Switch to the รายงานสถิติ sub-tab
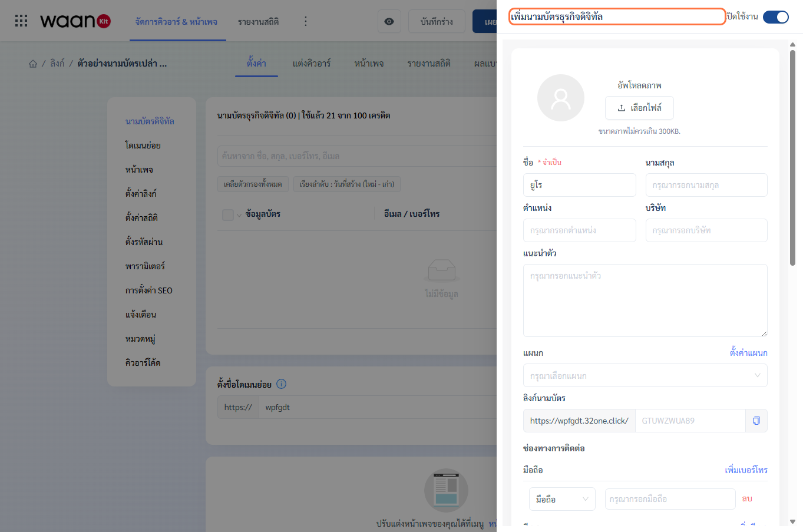803x532 pixels. click(429, 63)
